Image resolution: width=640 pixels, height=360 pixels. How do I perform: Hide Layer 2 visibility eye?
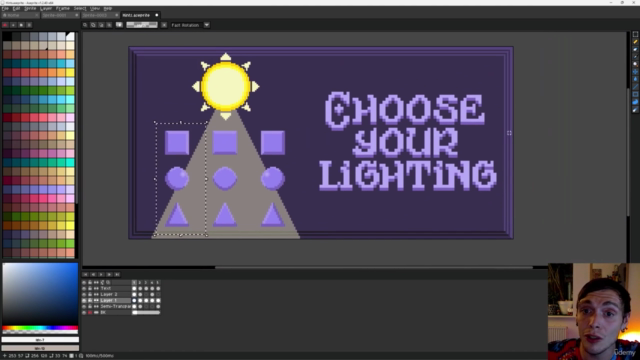click(x=84, y=294)
